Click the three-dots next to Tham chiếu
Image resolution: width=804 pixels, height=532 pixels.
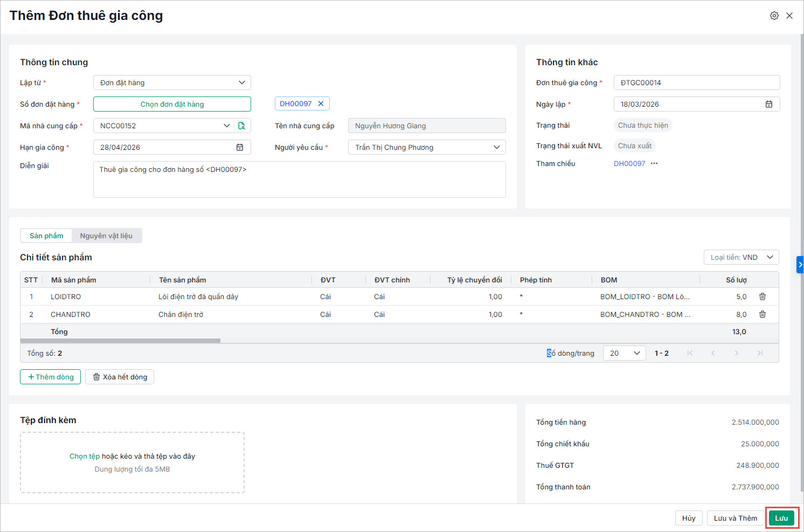click(x=654, y=163)
